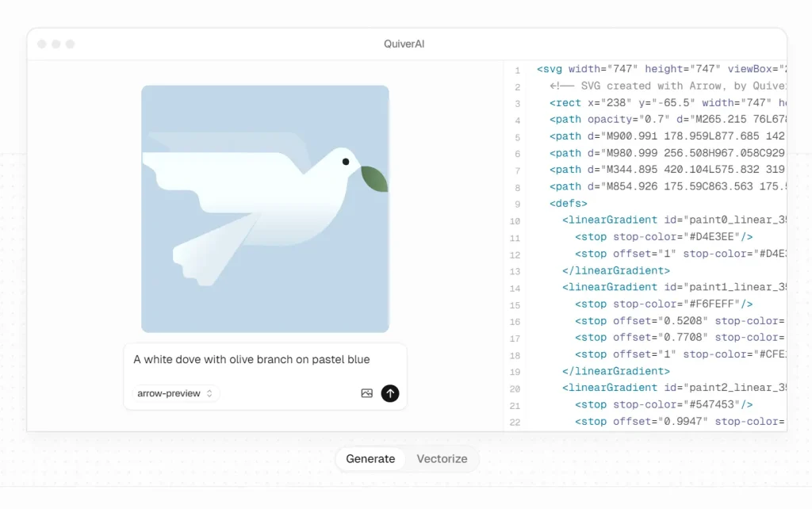Select the generated dove preview image
812x509 pixels.
tap(264, 209)
